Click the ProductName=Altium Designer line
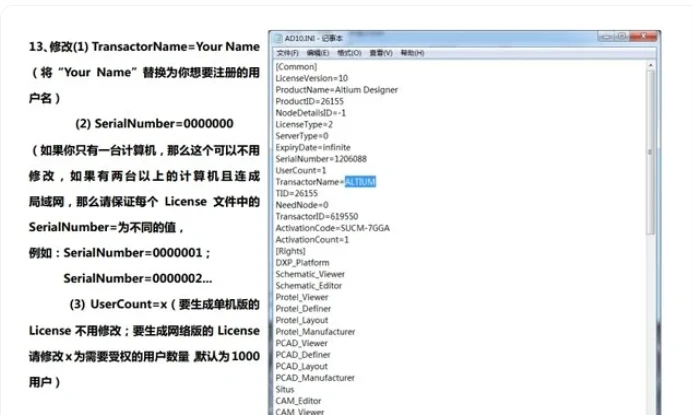 [337, 90]
